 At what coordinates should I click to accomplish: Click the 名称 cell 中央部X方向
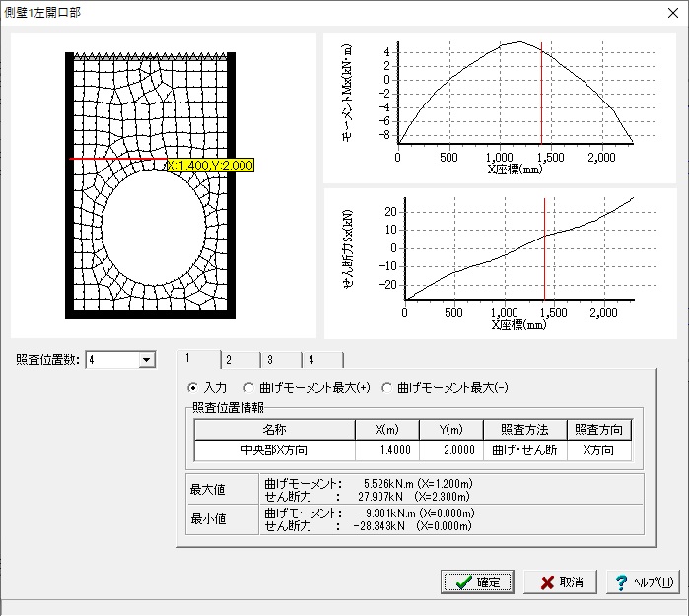point(275,449)
